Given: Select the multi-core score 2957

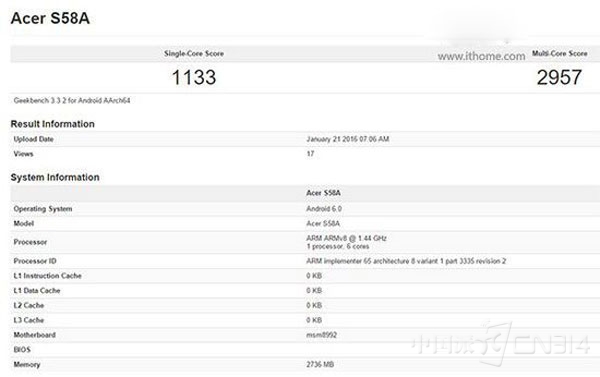Looking at the screenshot, I should [559, 77].
